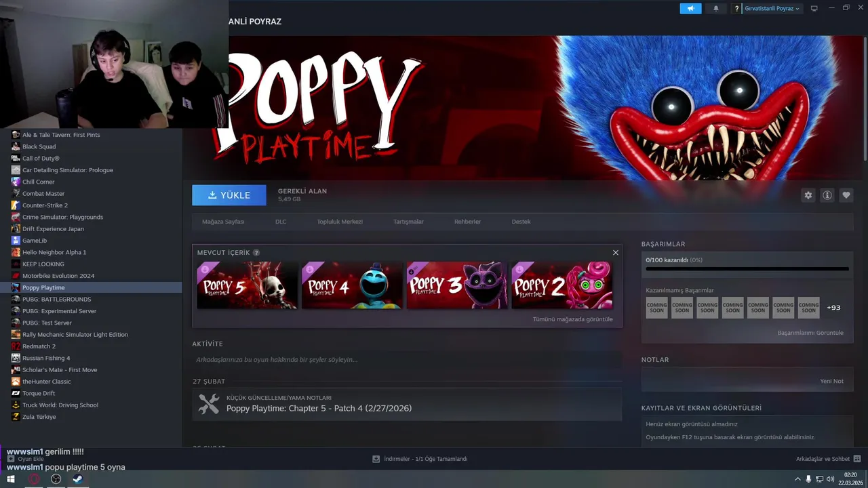The width and height of the screenshot is (868, 488).
Task: Open the Poppy Playtime 5 DLC thumbnail
Action: (248, 285)
